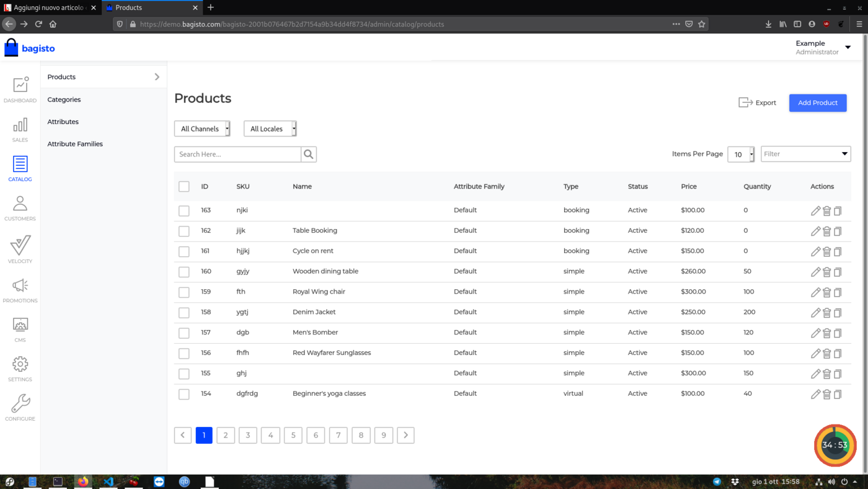The image size is (868, 489).
Task: Click into the Search Here field
Action: pyautogui.click(x=237, y=155)
